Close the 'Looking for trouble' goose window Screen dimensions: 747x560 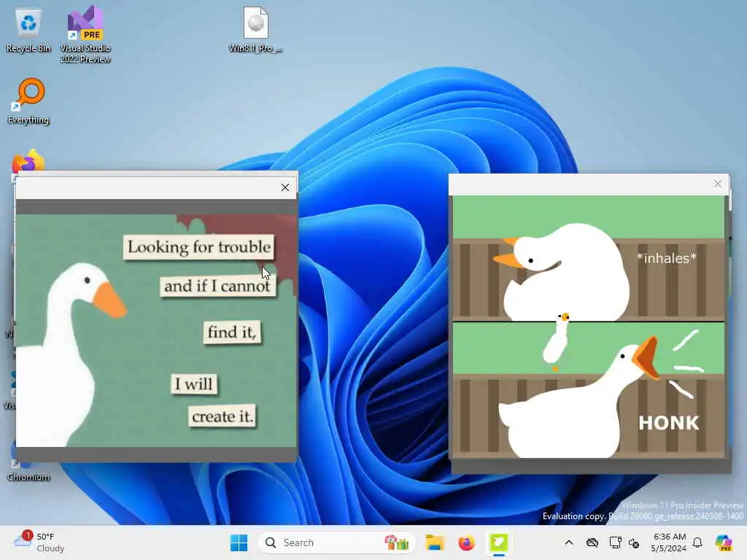point(285,187)
